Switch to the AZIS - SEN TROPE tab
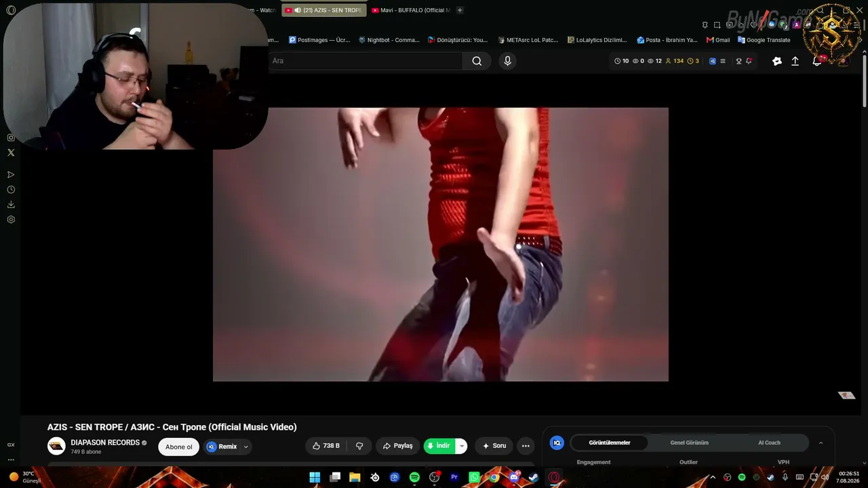 [x=323, y=10]
